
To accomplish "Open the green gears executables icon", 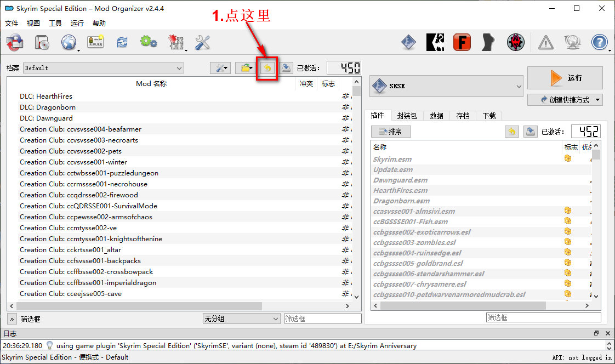I will pos(149,42).
